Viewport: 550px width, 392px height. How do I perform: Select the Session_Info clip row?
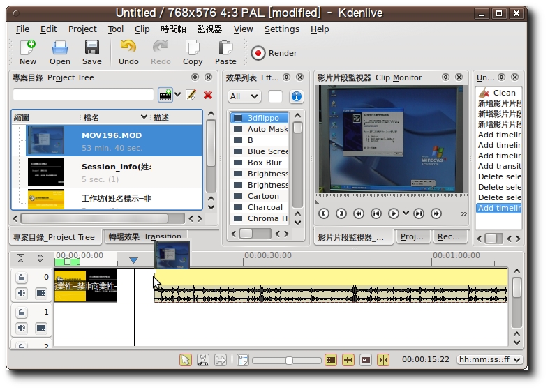(114, 172)
